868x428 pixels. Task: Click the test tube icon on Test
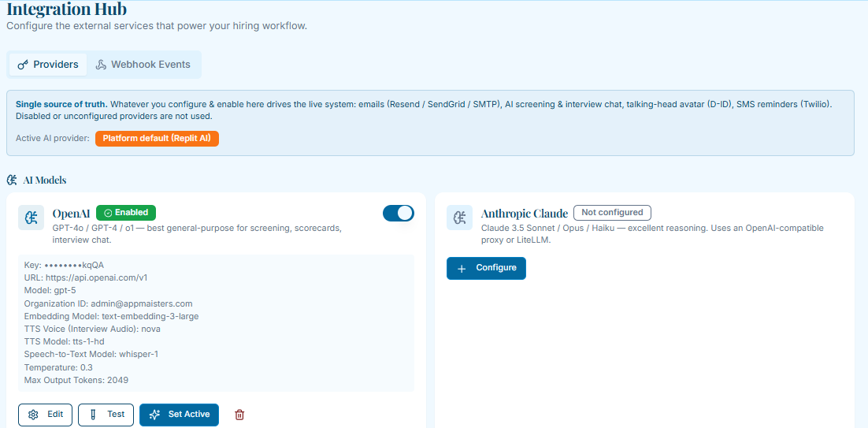(93, 415)
